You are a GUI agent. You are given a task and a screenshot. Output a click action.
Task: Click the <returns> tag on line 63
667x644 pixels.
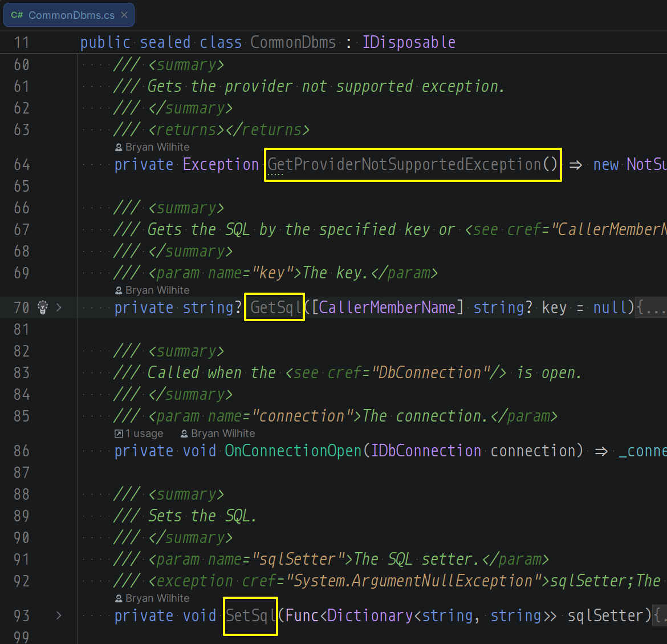pos(186,129)
